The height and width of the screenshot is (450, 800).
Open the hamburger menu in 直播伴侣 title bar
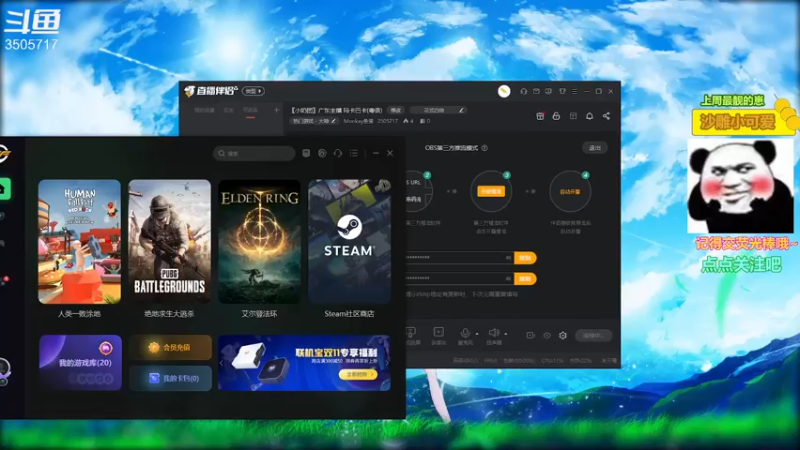coord(574,91)
